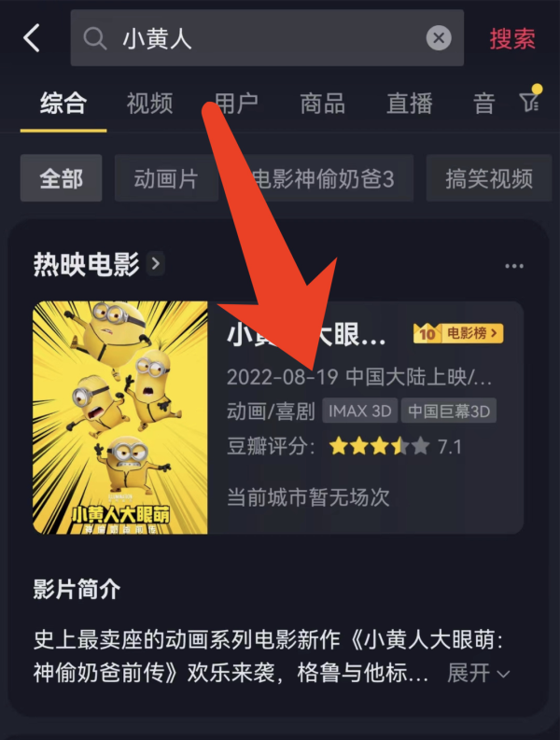Go to the 直播 tab
This screenshot has height=740, width=560.
pos(410,103)
